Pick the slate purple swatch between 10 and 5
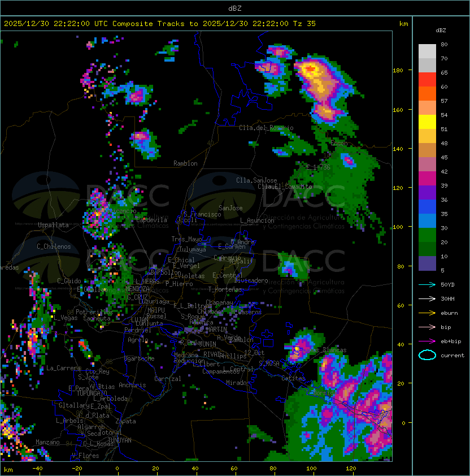Screen dimensions: 470x476 [x=427, y=263]
